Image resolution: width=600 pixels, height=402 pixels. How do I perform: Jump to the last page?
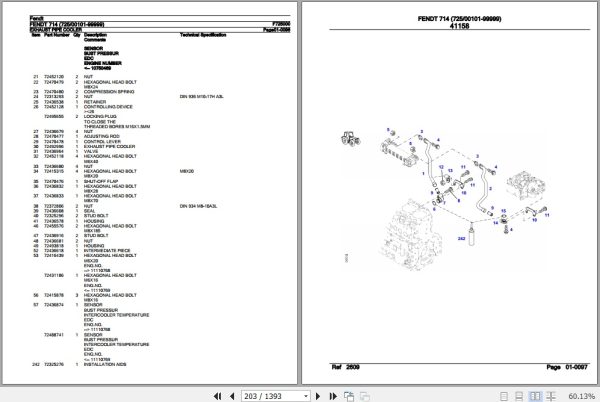333,396
